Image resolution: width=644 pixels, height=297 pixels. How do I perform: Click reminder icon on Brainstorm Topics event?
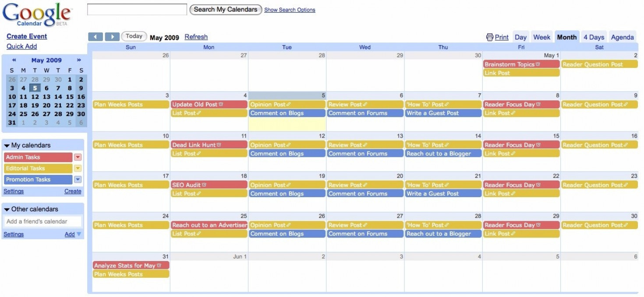(x=538, y=64)
